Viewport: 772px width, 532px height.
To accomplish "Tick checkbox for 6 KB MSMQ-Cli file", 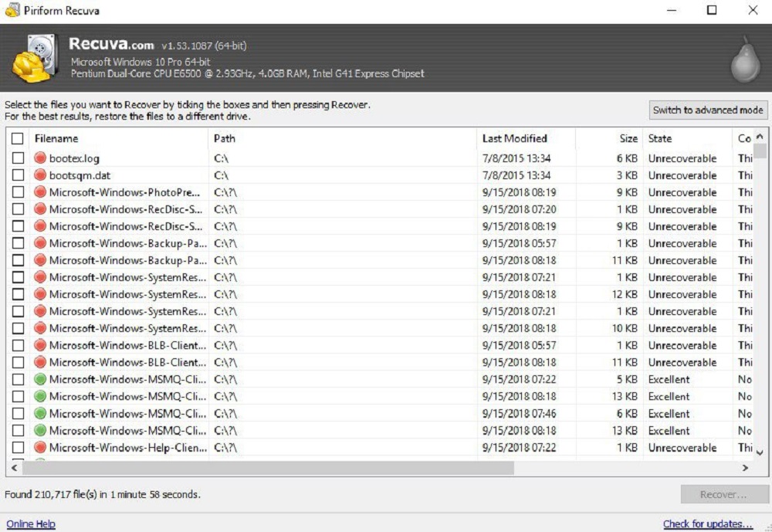I will tap(19, 413).
